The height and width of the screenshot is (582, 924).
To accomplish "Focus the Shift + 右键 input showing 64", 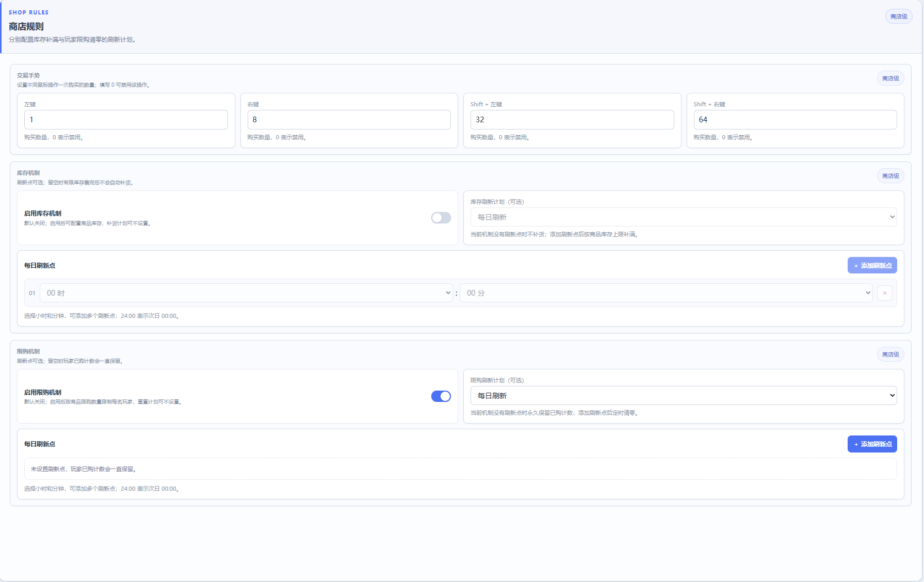I will point(795,120).
